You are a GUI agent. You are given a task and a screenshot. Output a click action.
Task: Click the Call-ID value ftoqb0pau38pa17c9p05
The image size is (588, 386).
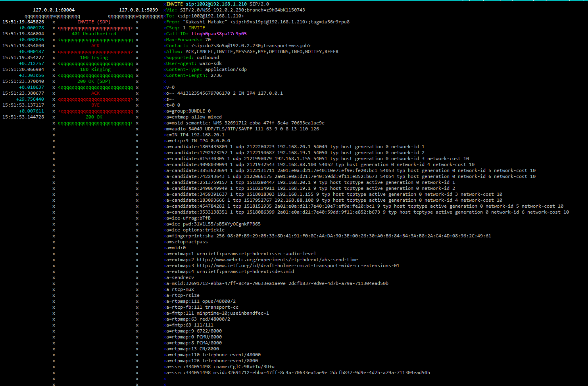coord(219,34)
